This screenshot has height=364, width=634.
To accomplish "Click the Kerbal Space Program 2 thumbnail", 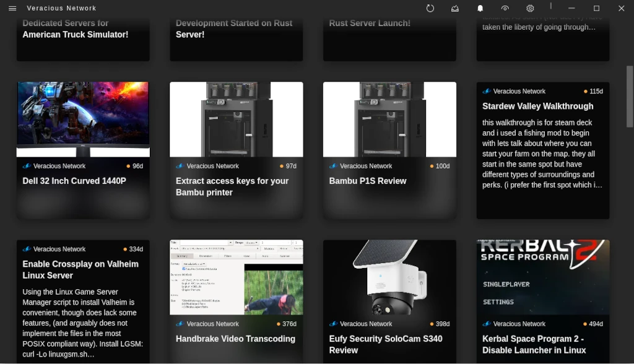I will [543, 277].
